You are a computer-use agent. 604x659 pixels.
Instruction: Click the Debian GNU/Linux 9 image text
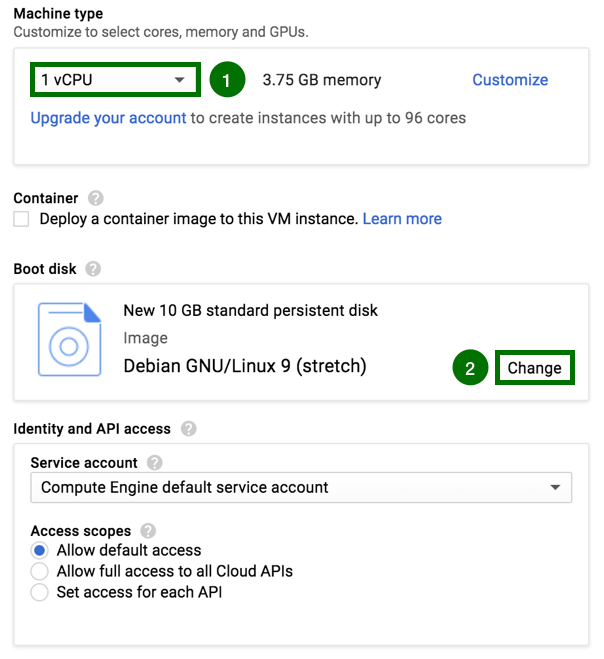click(245, 366)
